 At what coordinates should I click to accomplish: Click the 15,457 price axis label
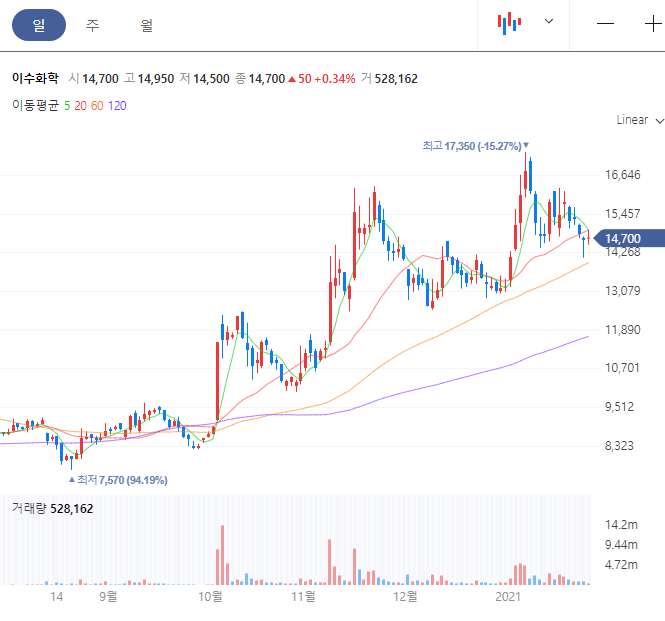pos(623,214)
